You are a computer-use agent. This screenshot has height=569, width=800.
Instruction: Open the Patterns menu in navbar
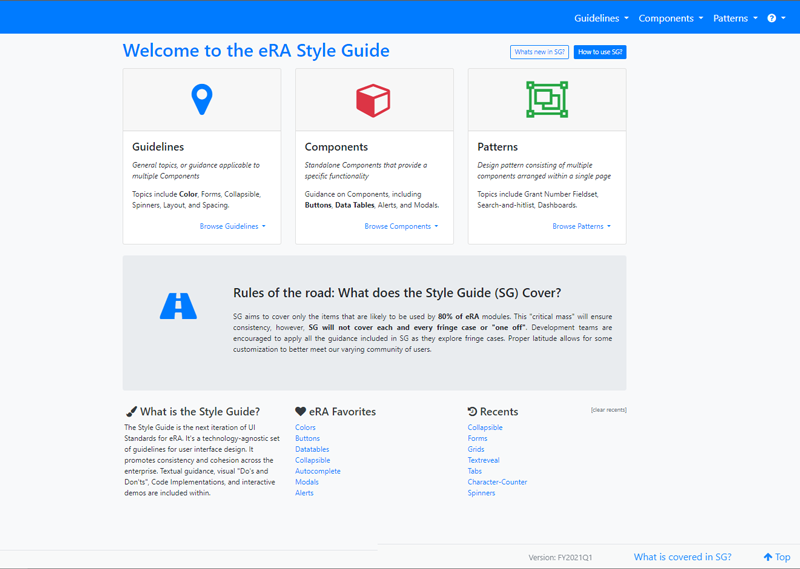(x=735, y=18)
